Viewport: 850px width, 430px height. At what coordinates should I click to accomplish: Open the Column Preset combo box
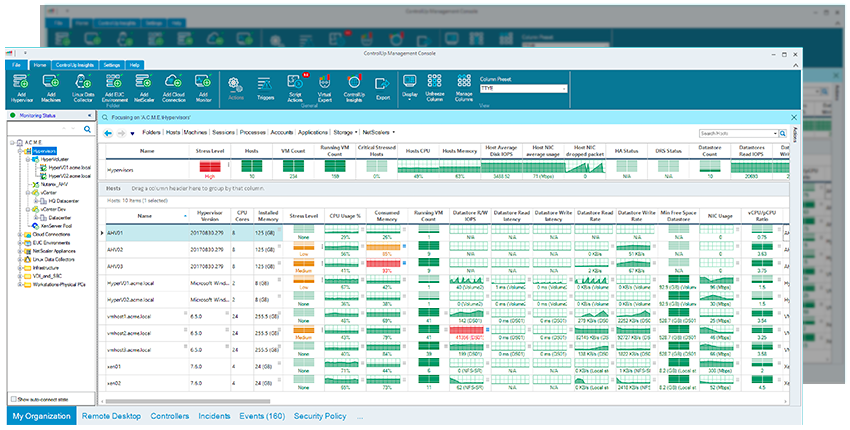pos(523,88)
